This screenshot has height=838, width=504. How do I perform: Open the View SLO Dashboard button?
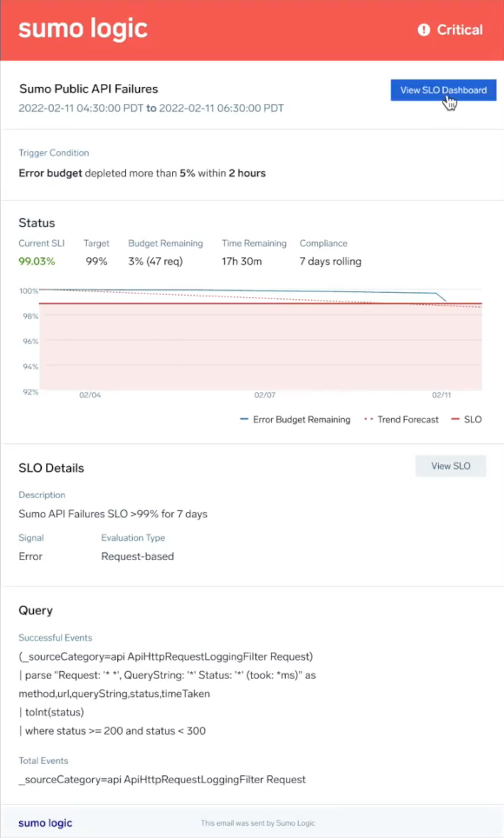(443, 90)
